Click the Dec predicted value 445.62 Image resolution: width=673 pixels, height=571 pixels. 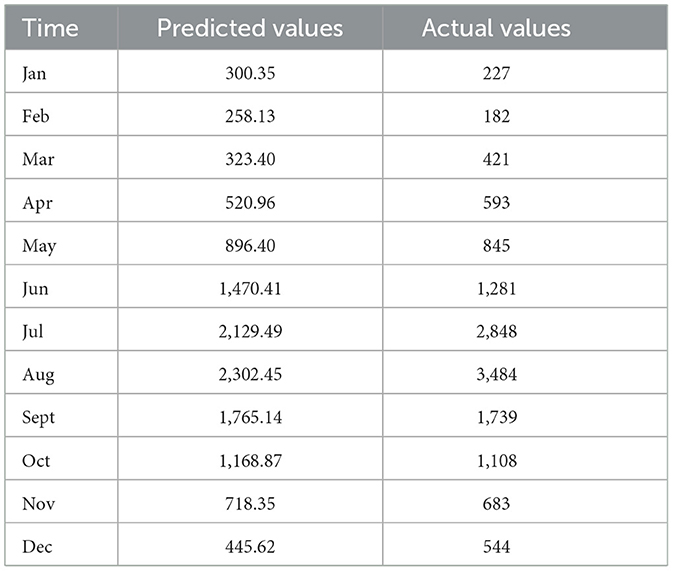coord(250,546)
